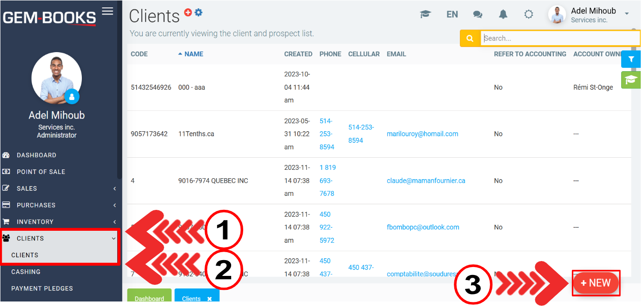Expand the Purchases sidebar menu
Screen dimensions: 644x308
pos(60,205)
